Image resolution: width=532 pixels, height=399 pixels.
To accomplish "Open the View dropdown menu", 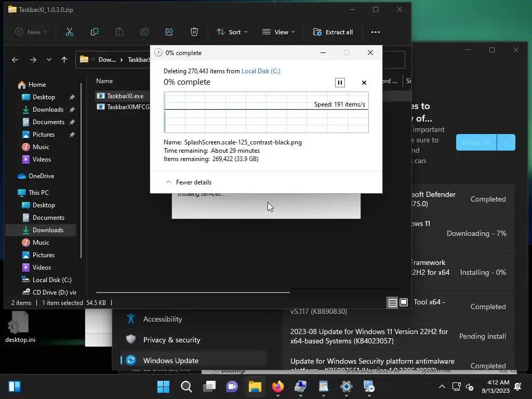I will 278,32.
